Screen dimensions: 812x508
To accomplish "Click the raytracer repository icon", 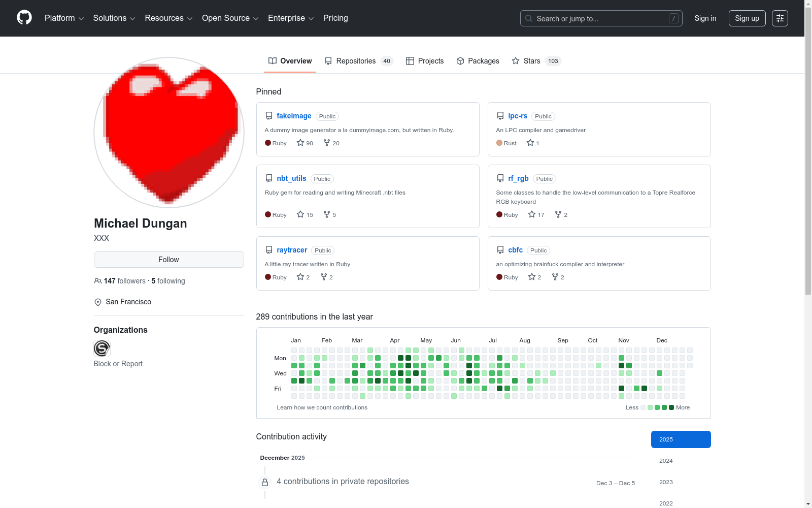I will 269,250.
